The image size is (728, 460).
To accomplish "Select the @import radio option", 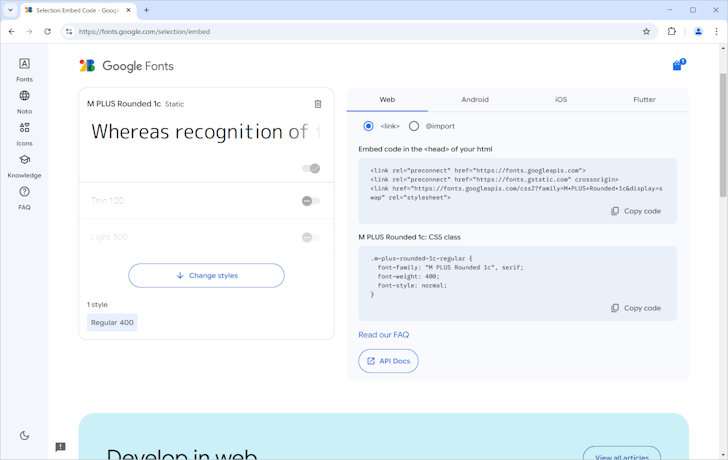I will (x=414, y=126).
